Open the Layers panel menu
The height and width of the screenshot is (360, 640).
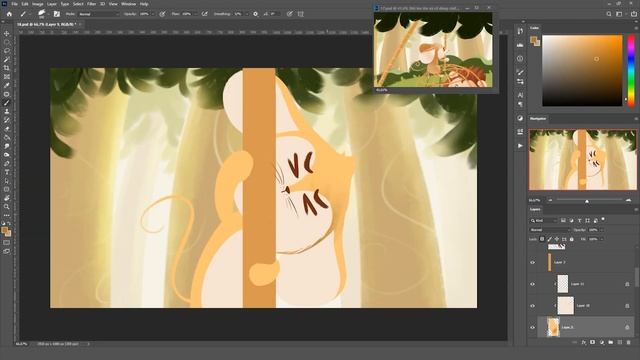(636, 209)
